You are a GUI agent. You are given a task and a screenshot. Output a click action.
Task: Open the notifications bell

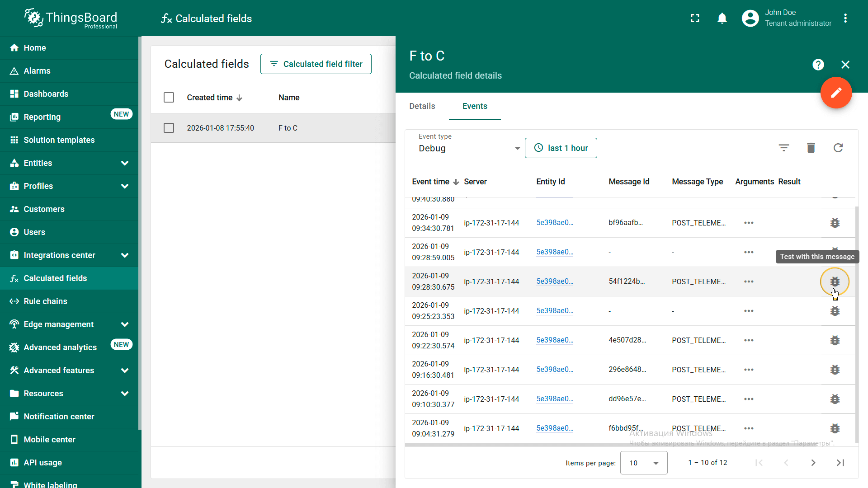point(722,19)
